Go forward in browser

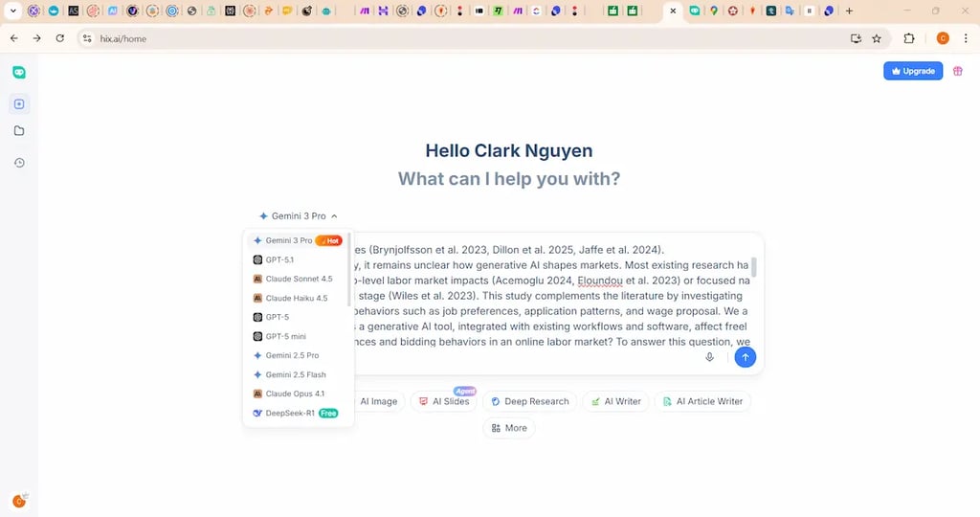click(37, 38)
